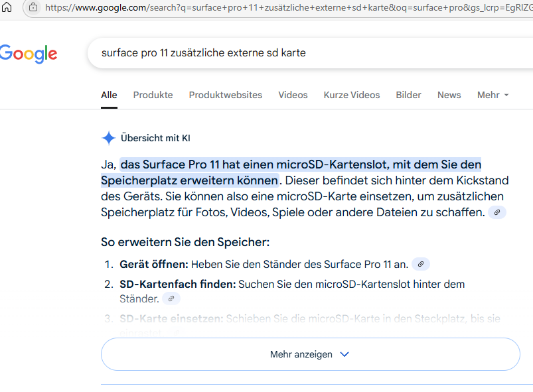The height and width of the screenshot is (392, 533).
Task: Switch to the Produkte tab
Action: [x=153, y=95]
